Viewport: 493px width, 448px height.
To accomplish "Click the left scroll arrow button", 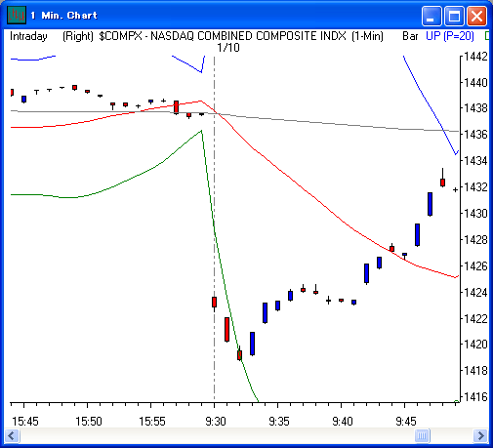I will click(12, 435).
